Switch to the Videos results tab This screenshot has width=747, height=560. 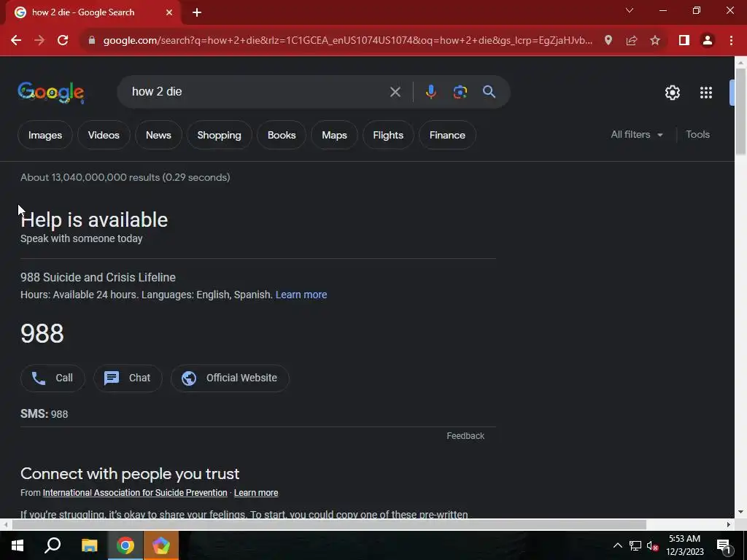[x=104, y=135]
